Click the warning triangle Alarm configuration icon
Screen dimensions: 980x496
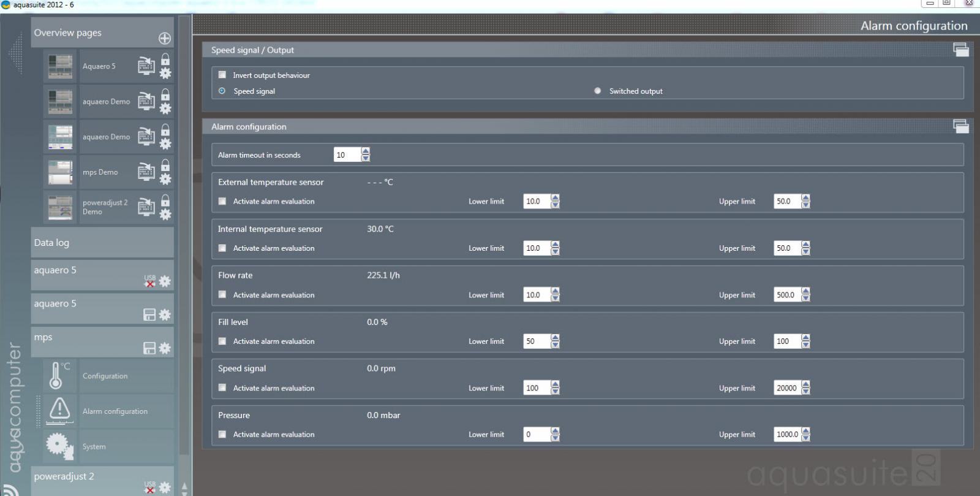59,411
